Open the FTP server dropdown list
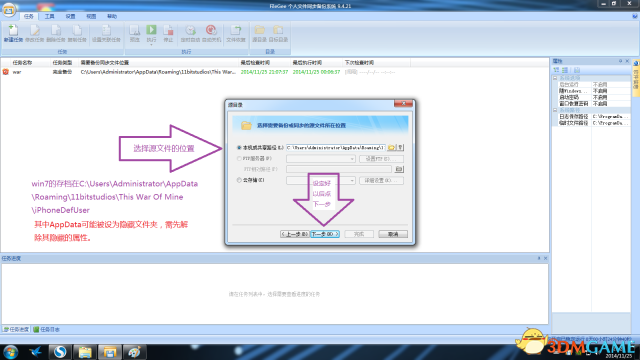Viewport: 640px width, 360px height. [x=352, y=159]
